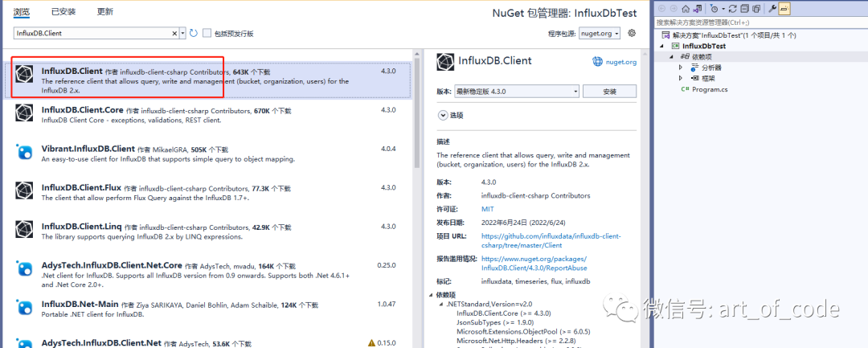Select Program.cs in Solution Explorer
This screenshot has width=868, height=348.
coord(710,89)
